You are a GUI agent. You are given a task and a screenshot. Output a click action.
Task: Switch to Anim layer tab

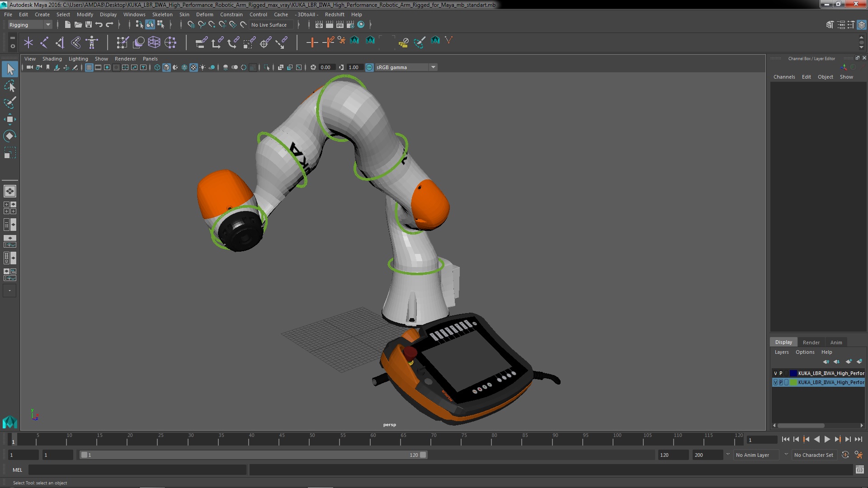[836, 343]
